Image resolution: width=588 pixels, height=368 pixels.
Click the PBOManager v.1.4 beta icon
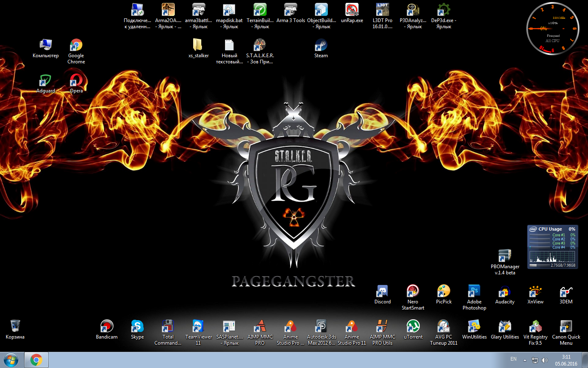(x=505, y=256)
